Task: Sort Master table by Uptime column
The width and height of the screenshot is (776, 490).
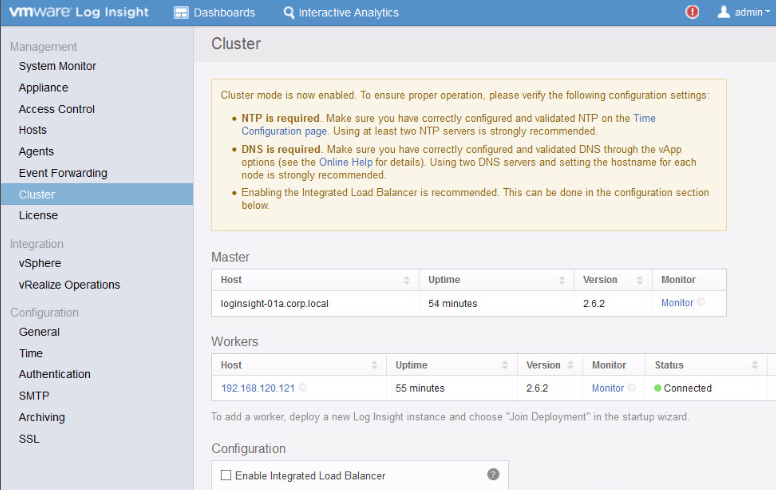Action: (x=496, y=280)
